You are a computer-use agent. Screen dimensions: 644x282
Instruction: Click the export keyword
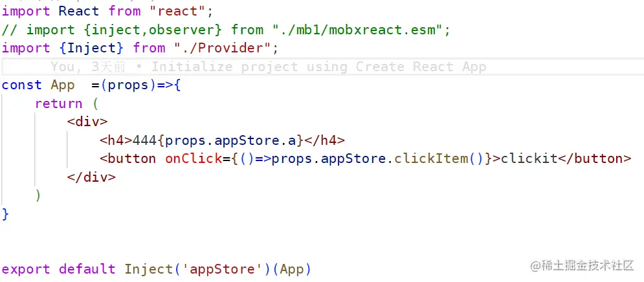click(x=26, y=269)
